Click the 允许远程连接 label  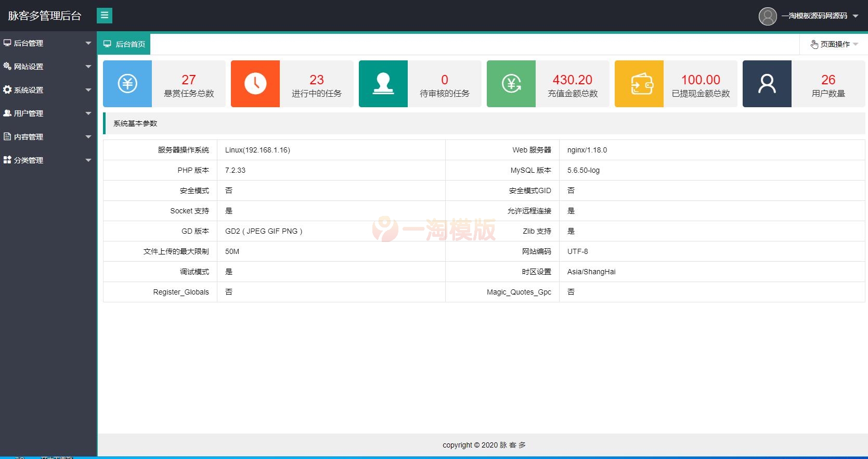point(529,211)
